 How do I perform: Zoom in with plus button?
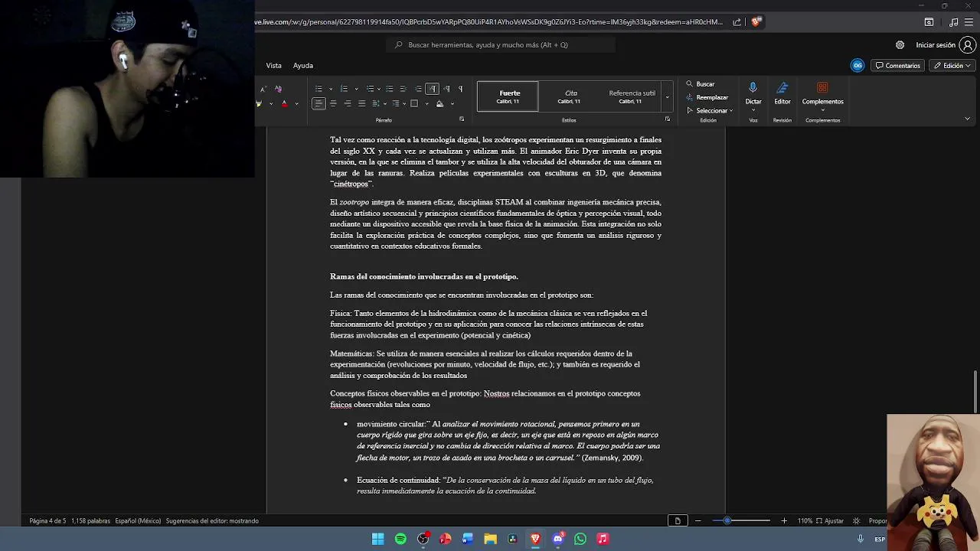click(x=784, y=521)
